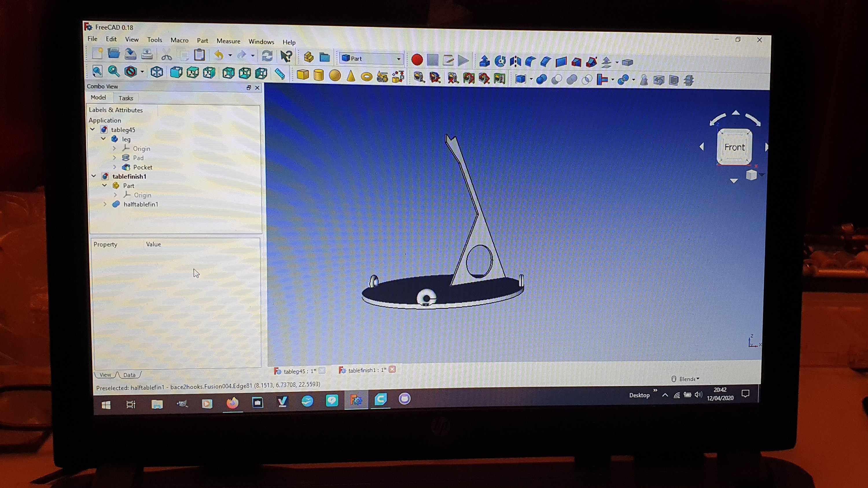This screenshot has height=488, width=868.
Task: Click the Boolean union spheres icon
Action: tap(572, 80)
